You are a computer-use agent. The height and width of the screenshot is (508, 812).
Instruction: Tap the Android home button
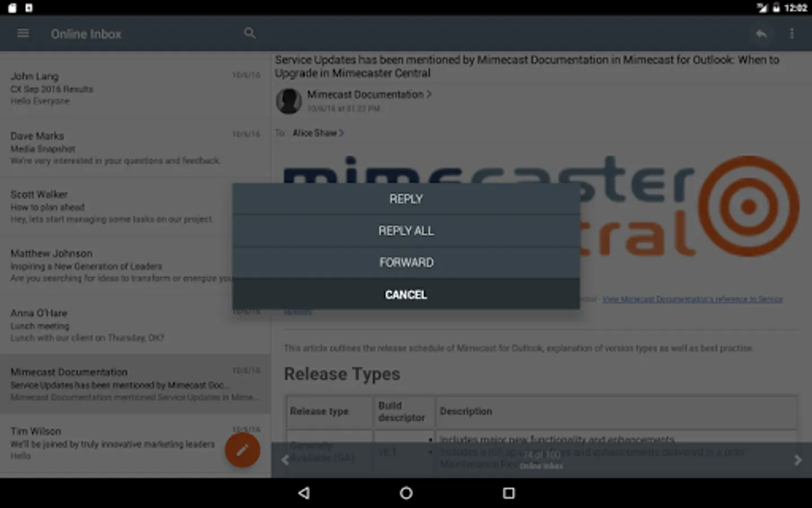[406, 493]
